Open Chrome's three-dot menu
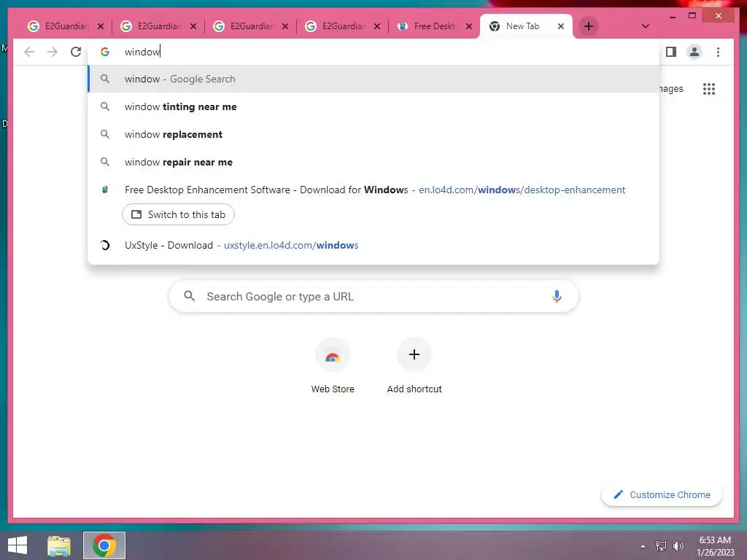747x560 pixels. click(x=718, y=52)
